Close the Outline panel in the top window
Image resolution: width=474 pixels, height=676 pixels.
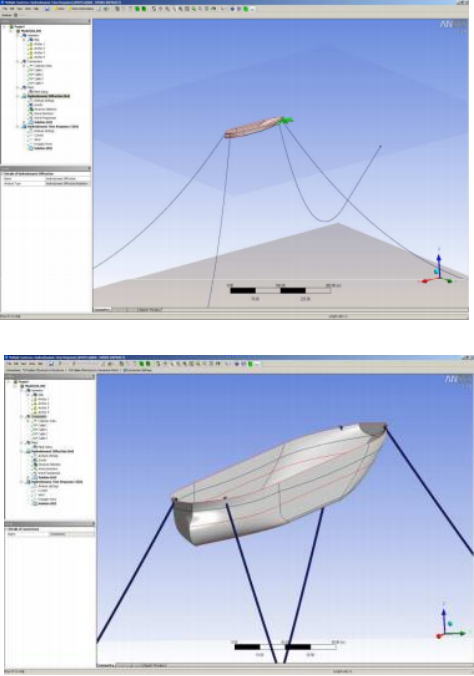click(x=89, y=21)
